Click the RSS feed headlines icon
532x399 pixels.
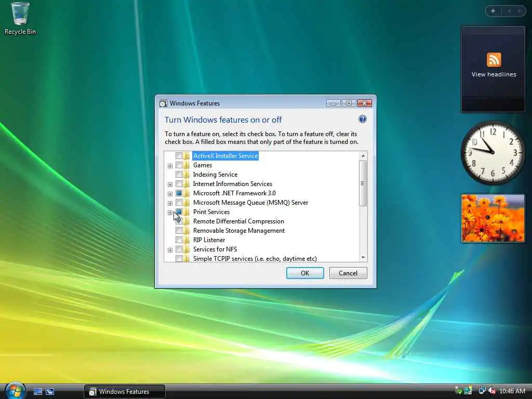[494, 60]
